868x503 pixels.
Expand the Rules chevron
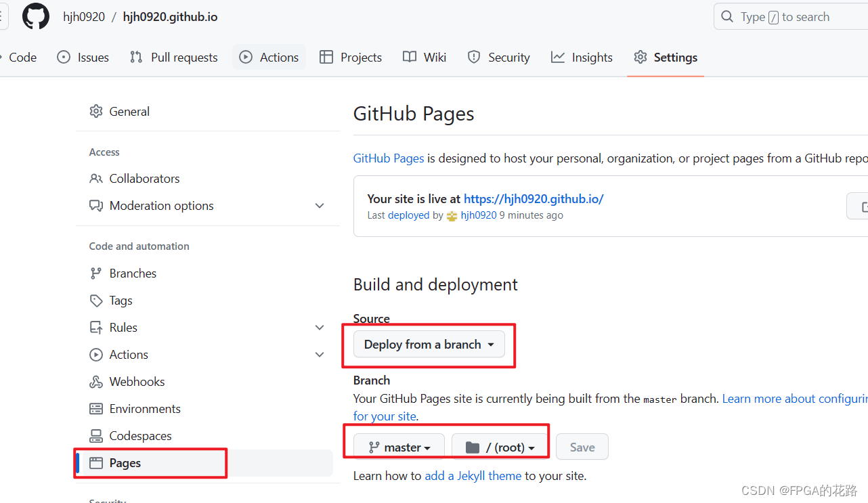(320, 328)
